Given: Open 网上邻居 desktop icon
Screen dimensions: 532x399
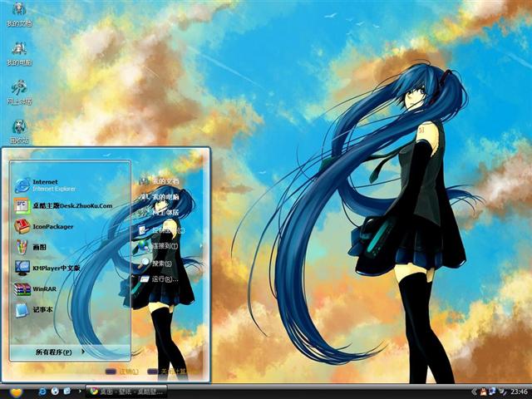Looking at the screenshot, I should tap(19, 92).
